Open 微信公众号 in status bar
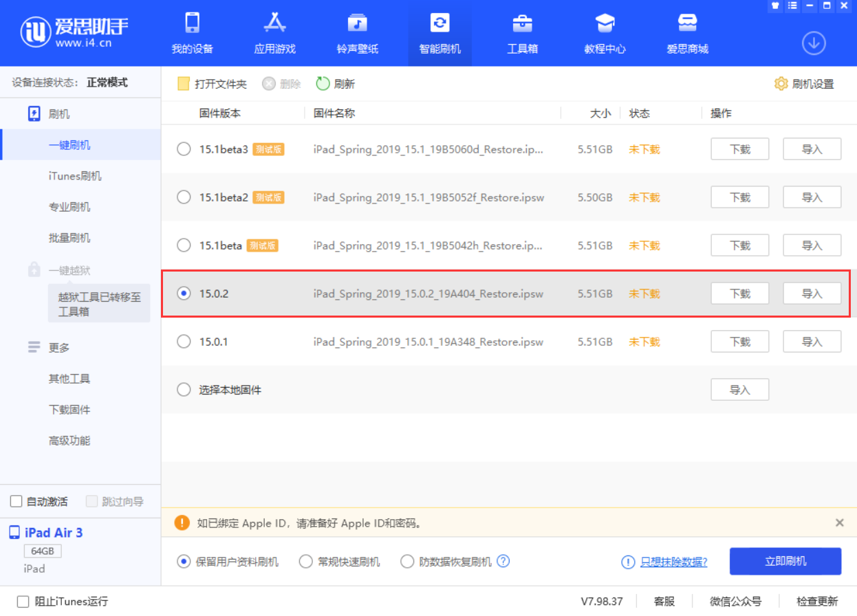The width and height of the screenshot is (857, 616). 736,602
